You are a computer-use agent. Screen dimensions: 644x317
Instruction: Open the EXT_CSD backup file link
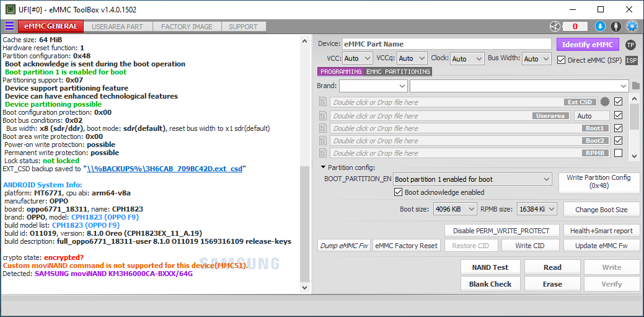click(x=164, y=169)
